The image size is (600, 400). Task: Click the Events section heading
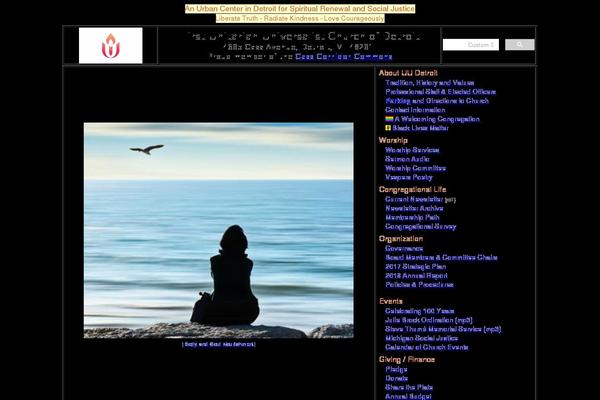(x=391, y=301)
